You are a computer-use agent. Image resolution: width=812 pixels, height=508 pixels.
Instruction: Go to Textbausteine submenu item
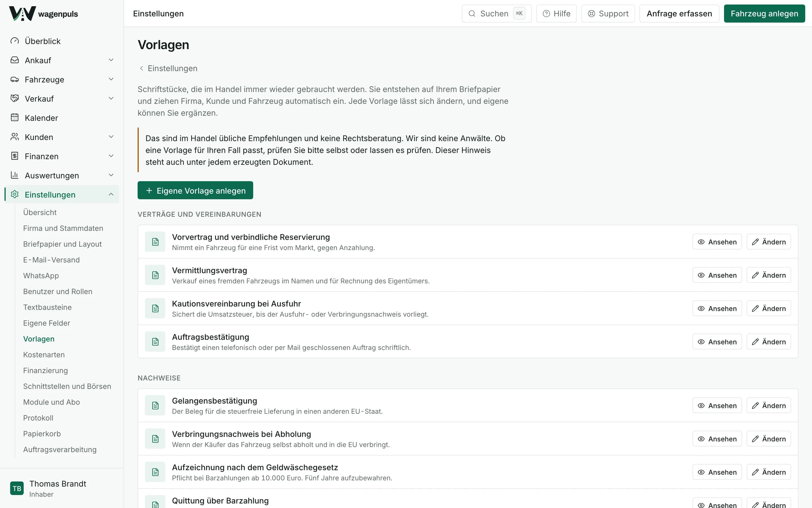47,307
